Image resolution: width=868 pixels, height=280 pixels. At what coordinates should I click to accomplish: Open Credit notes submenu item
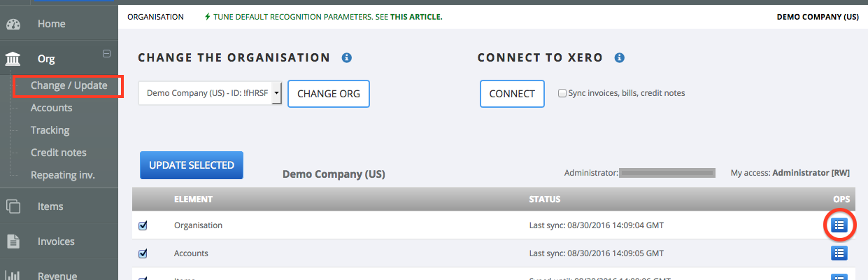tap(59, 153)
